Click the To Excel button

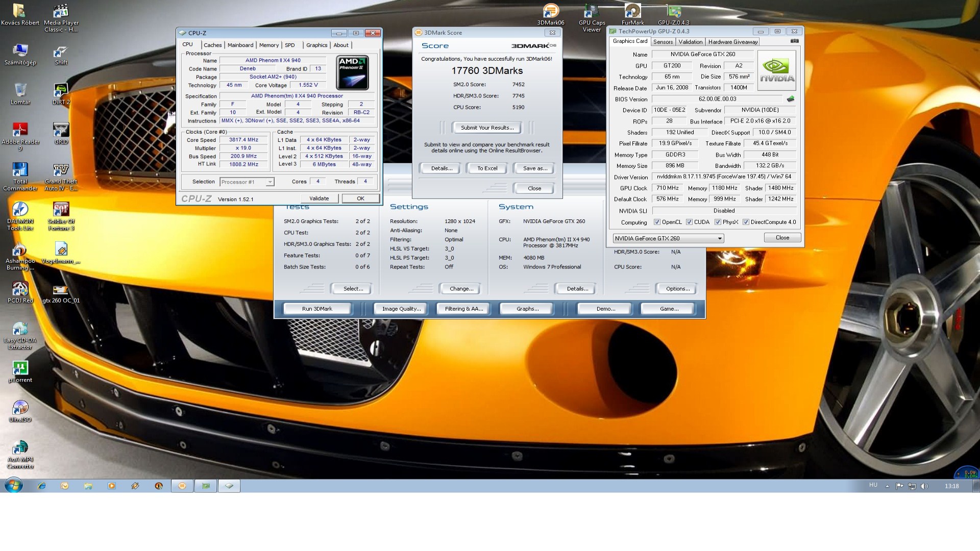(x=487, y=168)
